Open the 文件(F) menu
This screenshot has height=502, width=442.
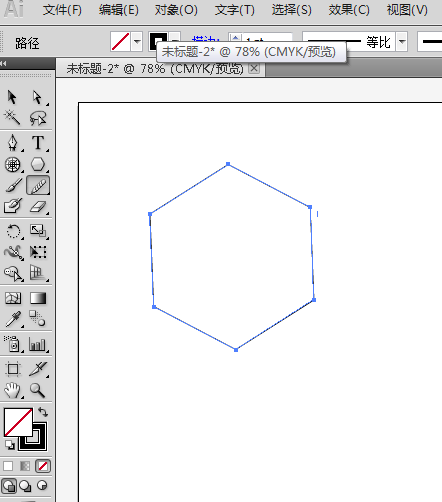pos(62,10)
